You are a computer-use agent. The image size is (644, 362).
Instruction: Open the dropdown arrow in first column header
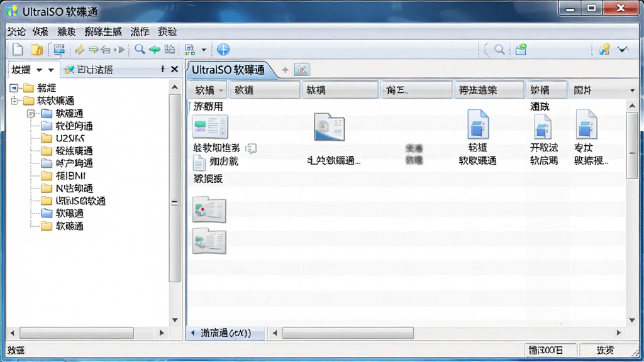221,90
